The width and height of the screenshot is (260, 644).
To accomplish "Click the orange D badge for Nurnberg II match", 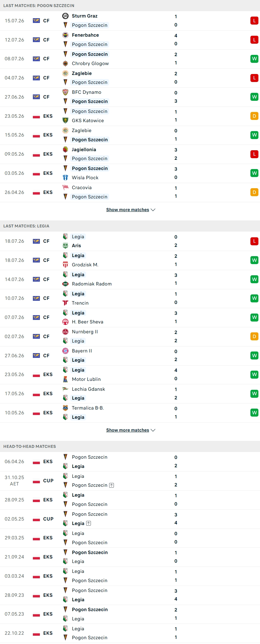I will tap(254, 337).
